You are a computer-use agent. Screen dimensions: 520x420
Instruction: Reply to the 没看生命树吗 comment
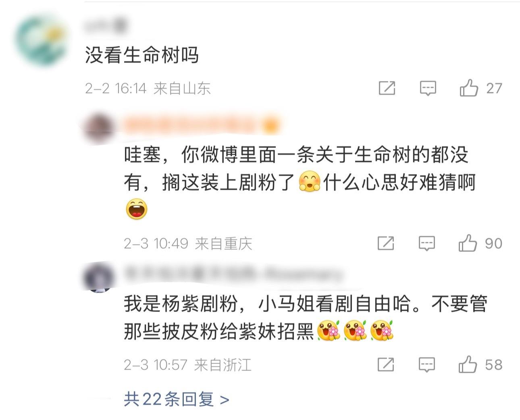[428, 88]
